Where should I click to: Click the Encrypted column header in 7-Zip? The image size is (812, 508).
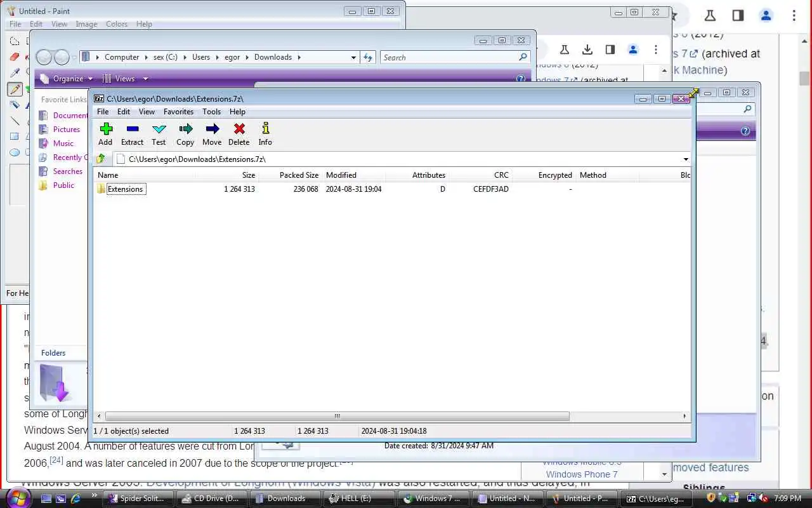click(x=544, y=175)
